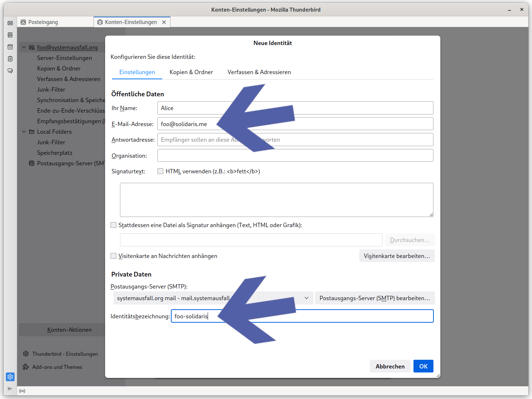This screenshot has height=399, width=532.
Task: Click the E-Mail-Adresse input field
Action: click(x=295, y=124)
